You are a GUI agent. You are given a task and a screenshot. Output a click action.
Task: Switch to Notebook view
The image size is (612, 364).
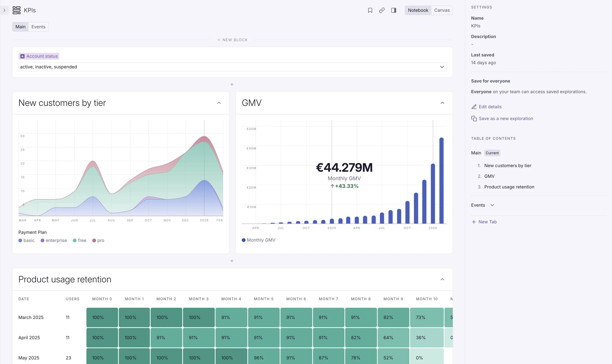click(418, 10)
